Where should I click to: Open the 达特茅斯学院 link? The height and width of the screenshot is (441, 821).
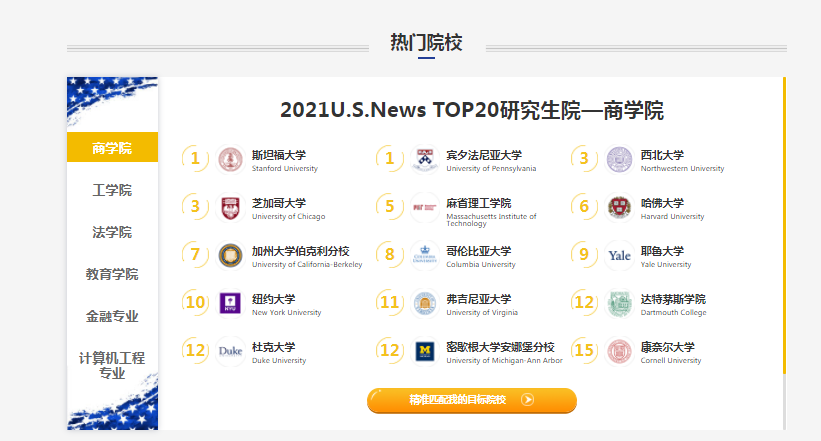(x=673, y=299)
